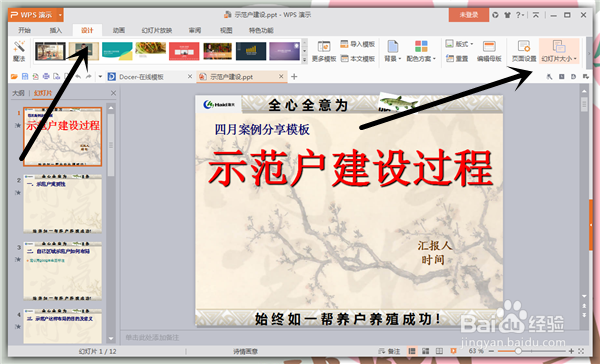Open the 视图 ribbon tab
Image resolution: width=600 pixels, height=364 pixels.
[226, 30]
